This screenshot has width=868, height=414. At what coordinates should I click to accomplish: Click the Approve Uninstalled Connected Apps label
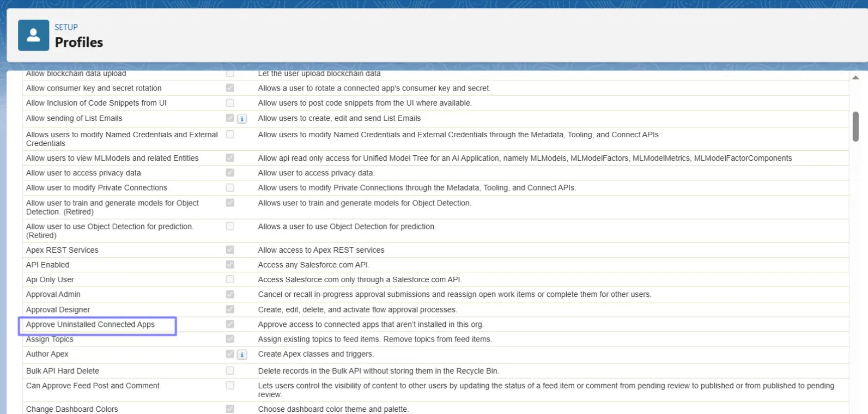coord(90,325)
